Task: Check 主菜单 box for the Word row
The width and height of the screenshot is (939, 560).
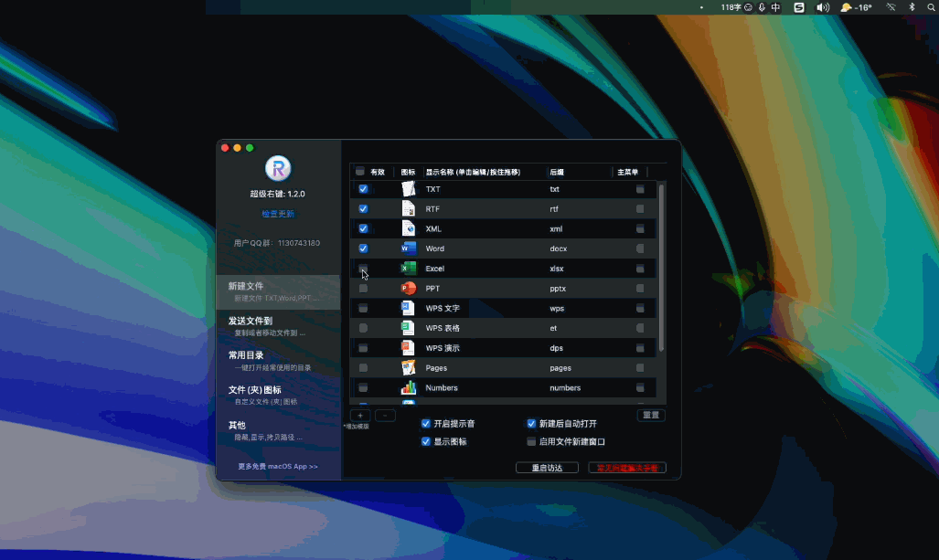Action: click(x=640, y=248)
